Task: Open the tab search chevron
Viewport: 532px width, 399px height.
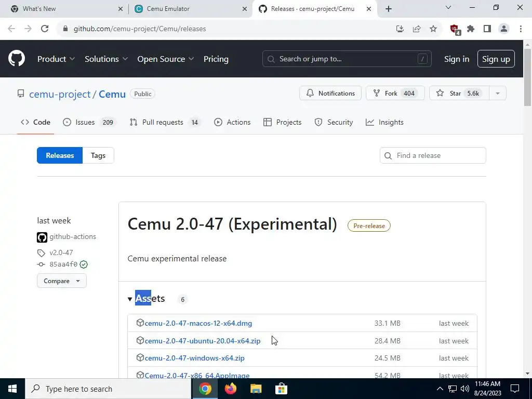Action: 448,7
